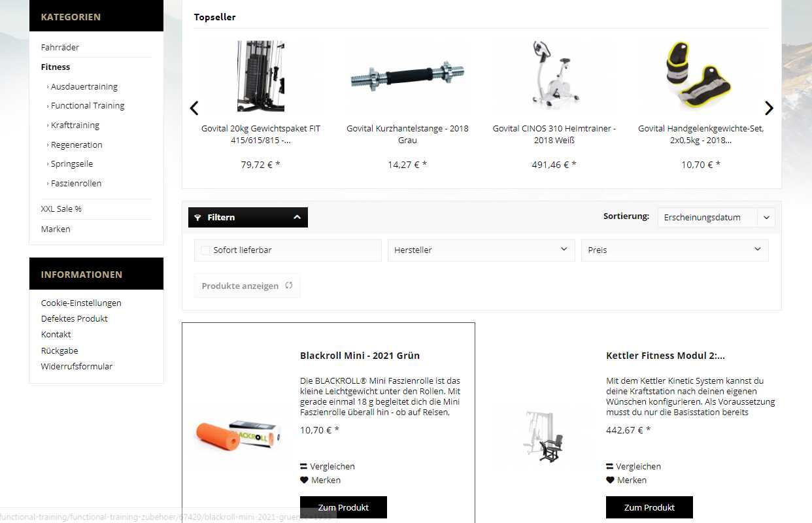Click the funnel icon in Filtern

(198, 218)
